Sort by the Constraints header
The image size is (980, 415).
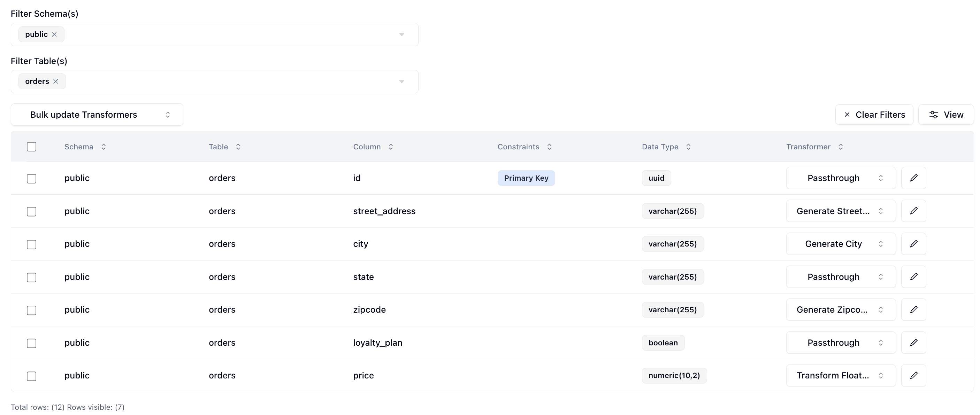(525, 147)
